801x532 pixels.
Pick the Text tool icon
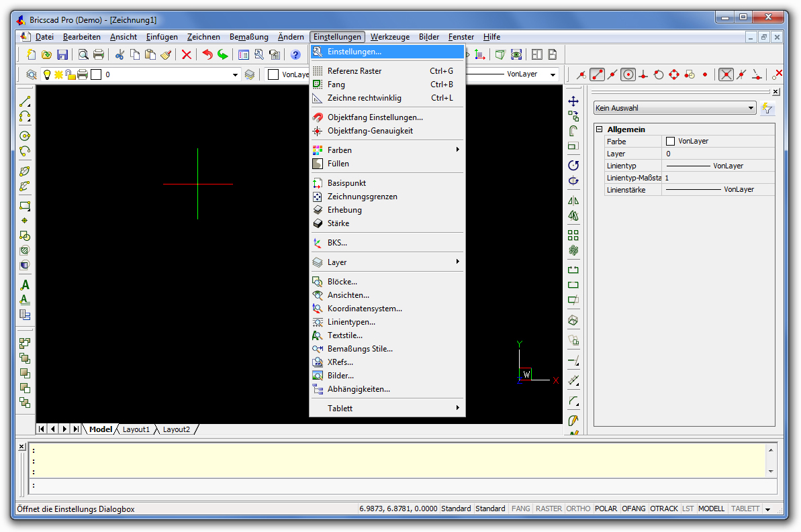[x=25, y=285]
